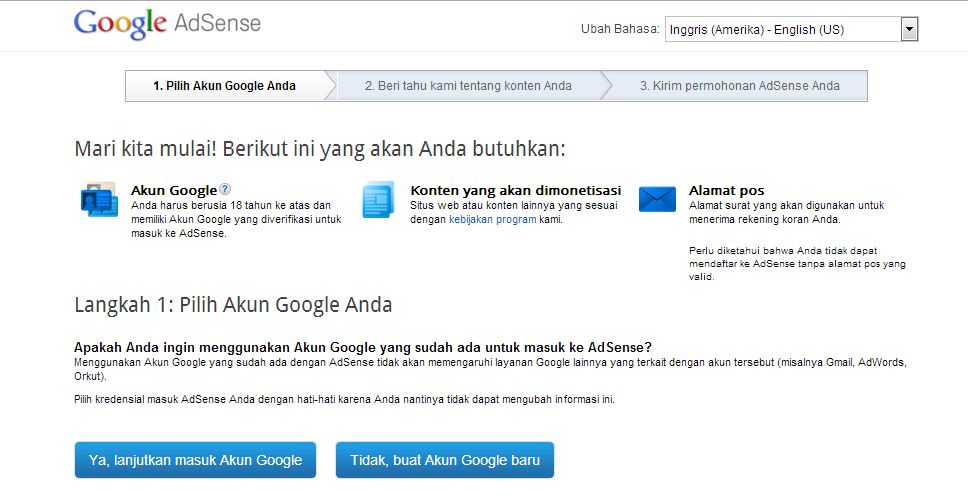Click the Apakah Anda ingin menggunakan question text
The height and width of the screenshot is (500, 968).
pos(363,347)
